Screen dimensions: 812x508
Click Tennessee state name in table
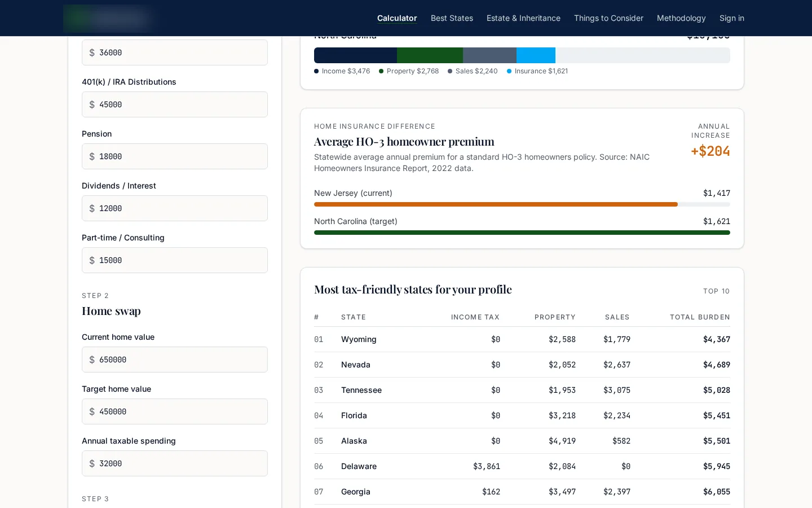click(x=361, y=390)
